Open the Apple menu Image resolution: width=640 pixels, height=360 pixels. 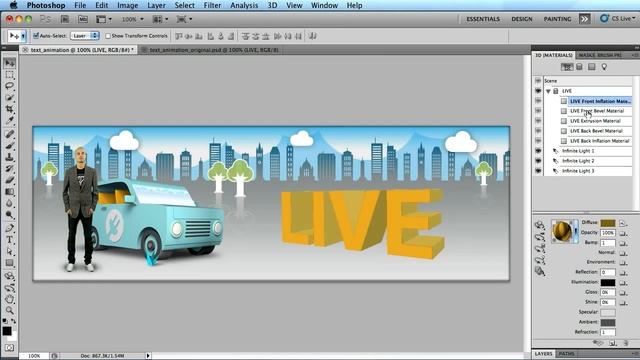pyautogui.click(x=13, y=5)
